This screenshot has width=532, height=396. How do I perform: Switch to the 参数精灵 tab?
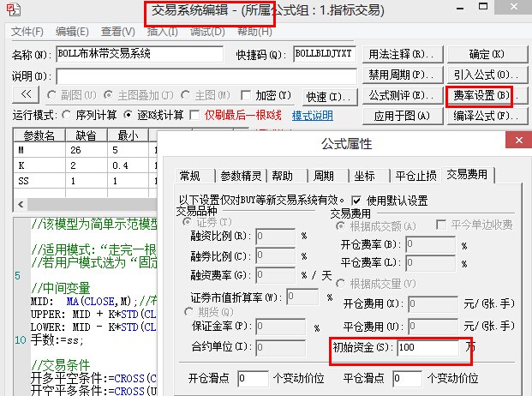[239, 176]
